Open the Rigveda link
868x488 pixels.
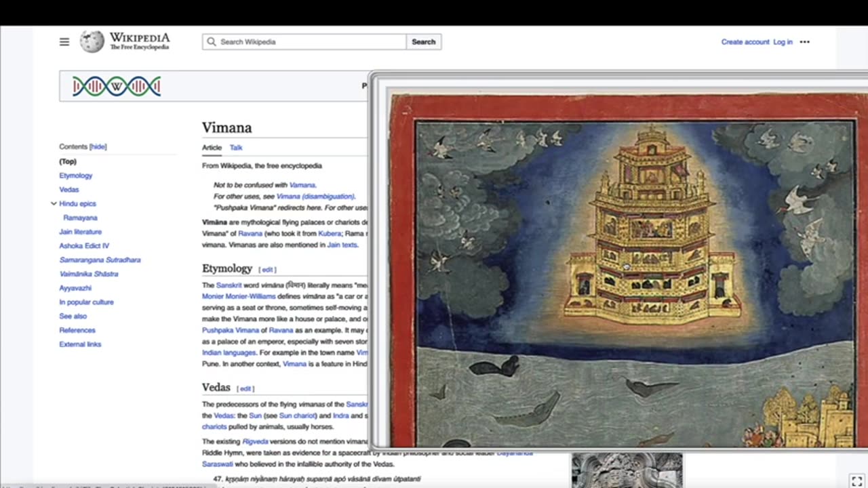[x=256, y=441]
